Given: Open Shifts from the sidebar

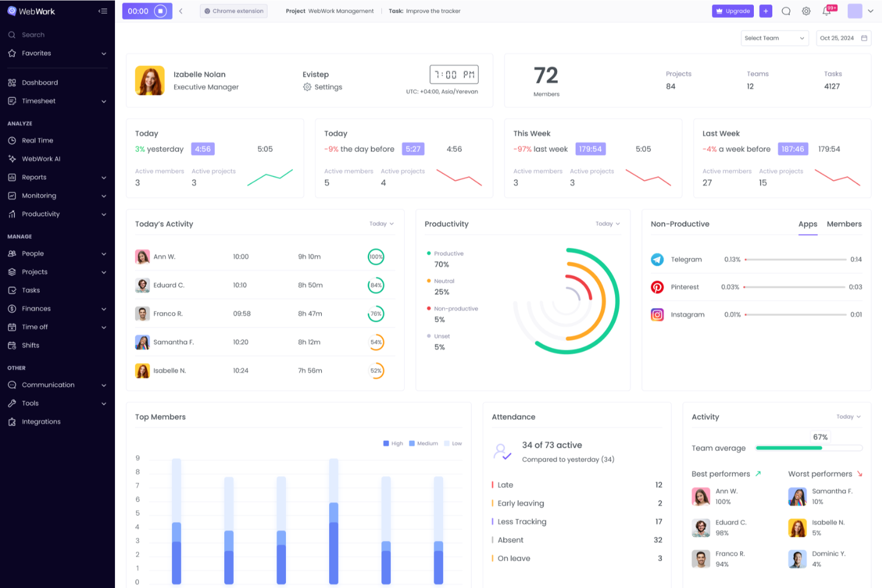Looking at the screenshot, I should pos(30,345).
